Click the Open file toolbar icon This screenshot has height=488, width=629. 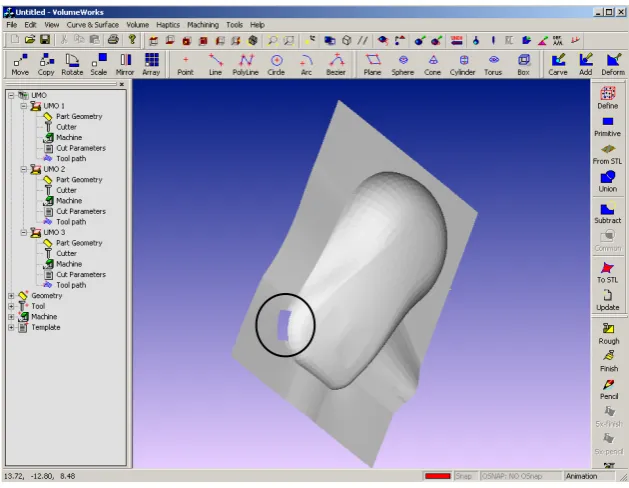30,40
